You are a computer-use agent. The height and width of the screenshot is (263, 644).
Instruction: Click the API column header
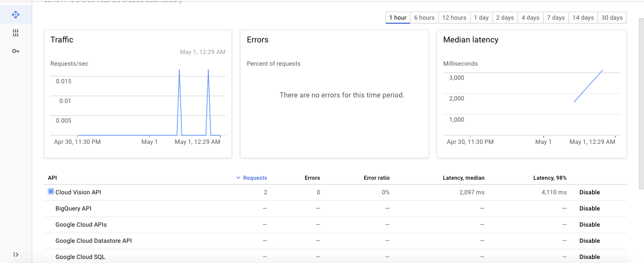(x=52, y=178)
